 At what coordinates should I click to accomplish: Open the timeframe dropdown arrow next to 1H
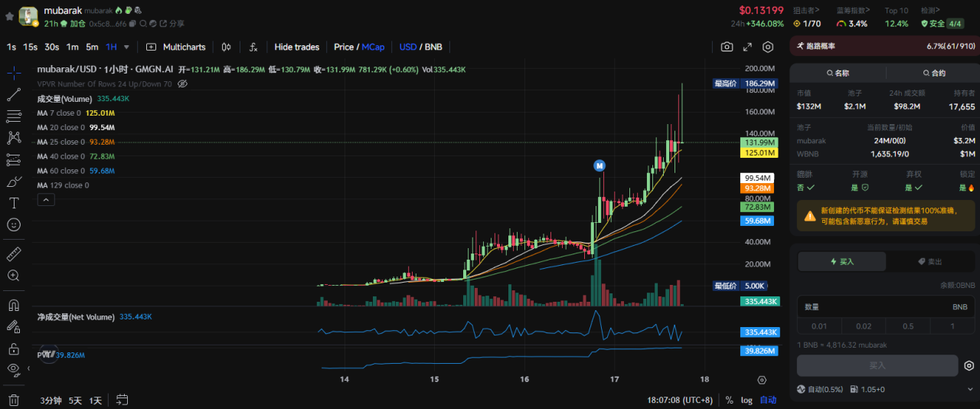click(126, 47)
